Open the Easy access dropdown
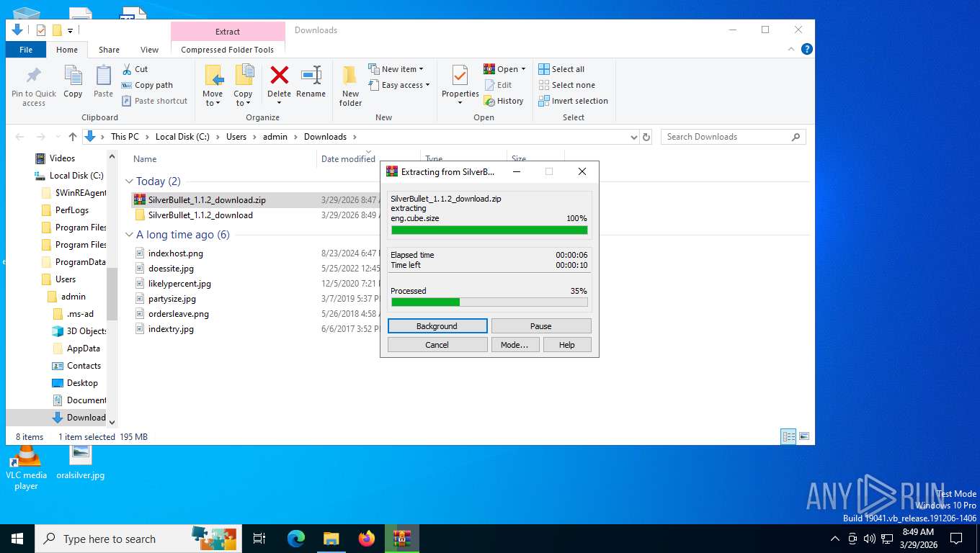The height and width of the screenshot is (553, 980). 398,85
